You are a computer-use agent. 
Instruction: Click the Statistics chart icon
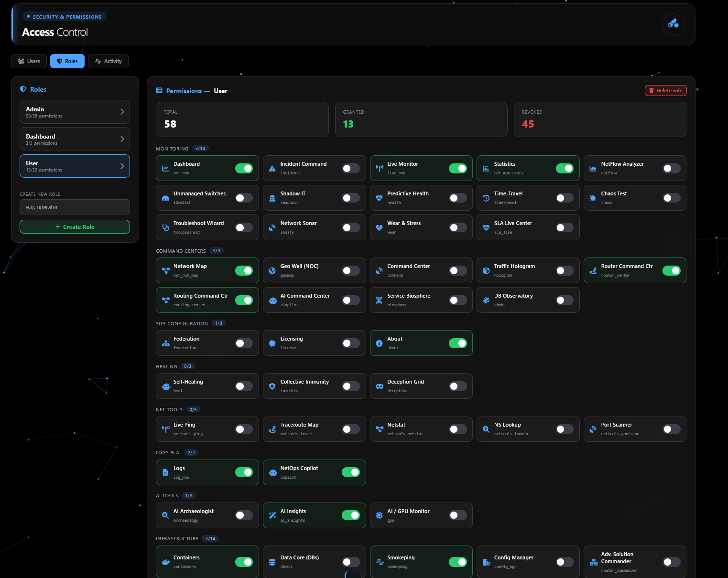(x=486, y=169)
